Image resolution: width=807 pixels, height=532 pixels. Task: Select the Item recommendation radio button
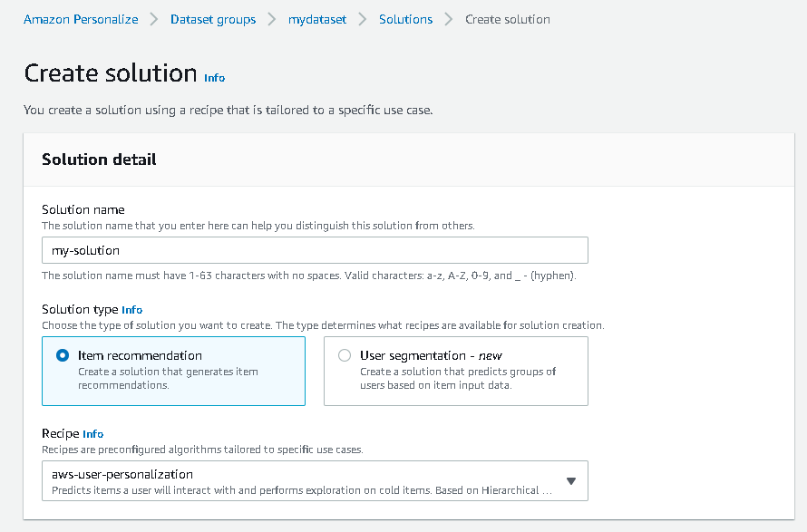(63, 355)
